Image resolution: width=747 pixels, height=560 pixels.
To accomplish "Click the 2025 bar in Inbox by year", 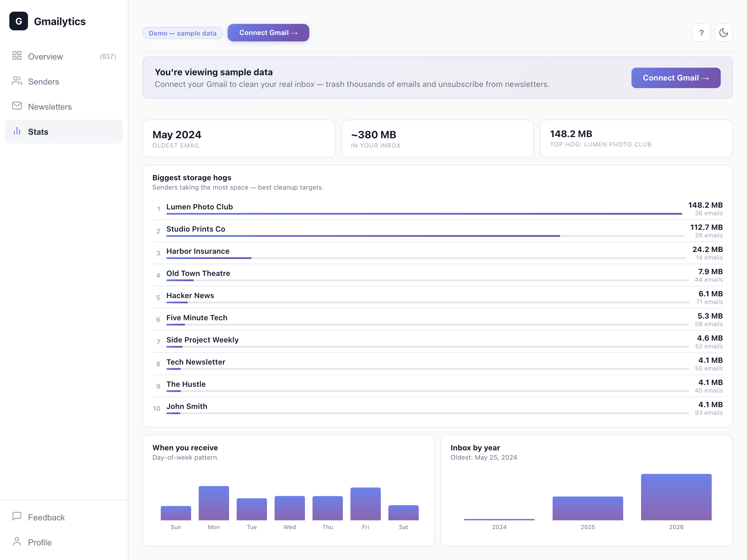I will (588, 508).
